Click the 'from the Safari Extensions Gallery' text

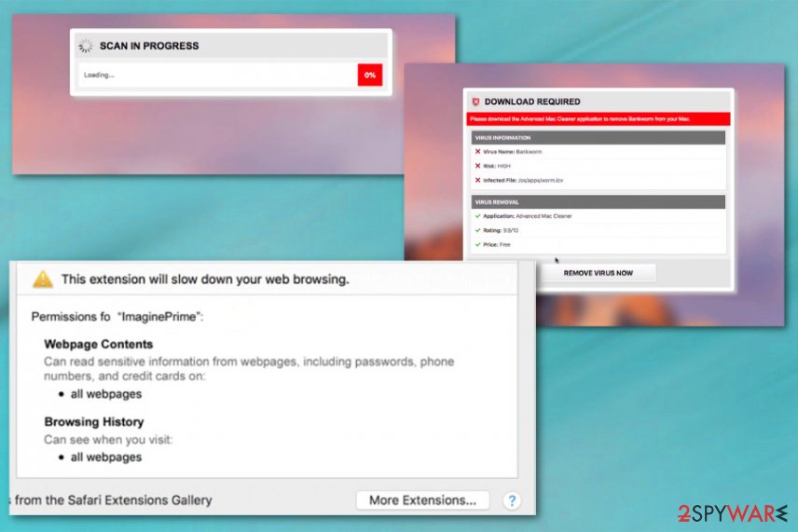(x=113, y=500)
